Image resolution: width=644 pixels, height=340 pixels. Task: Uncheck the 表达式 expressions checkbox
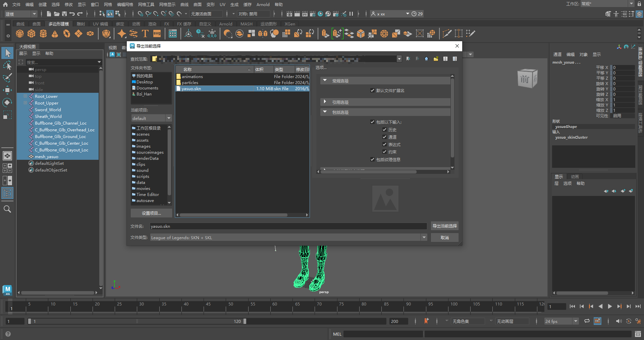[384, 144]
